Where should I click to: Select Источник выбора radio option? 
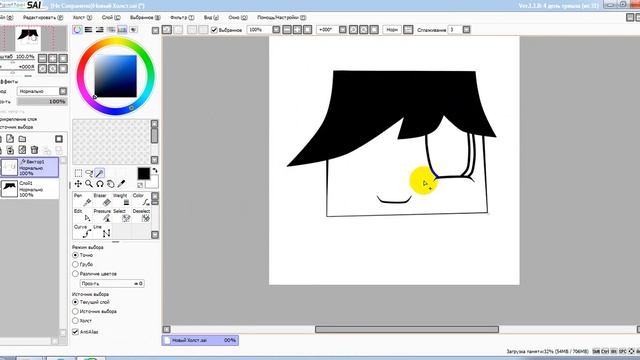[75, 311]
